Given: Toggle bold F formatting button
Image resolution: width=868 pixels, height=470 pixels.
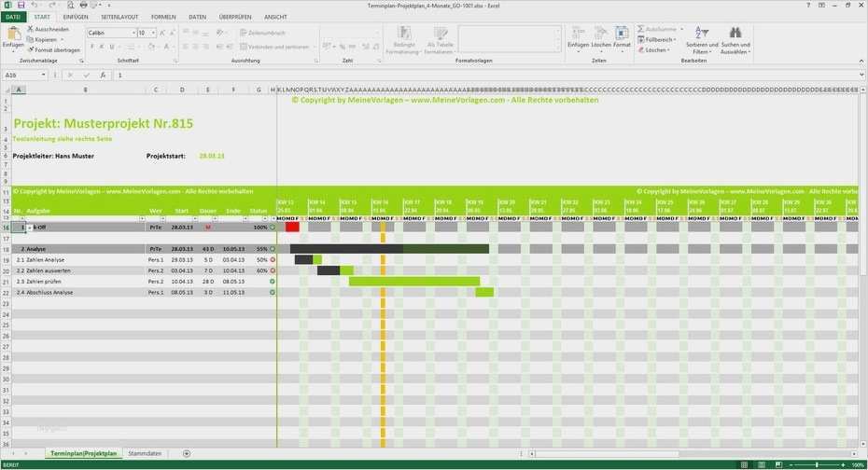Looking at the screenshot, I should pyautogui.click(x=91, y=47).
